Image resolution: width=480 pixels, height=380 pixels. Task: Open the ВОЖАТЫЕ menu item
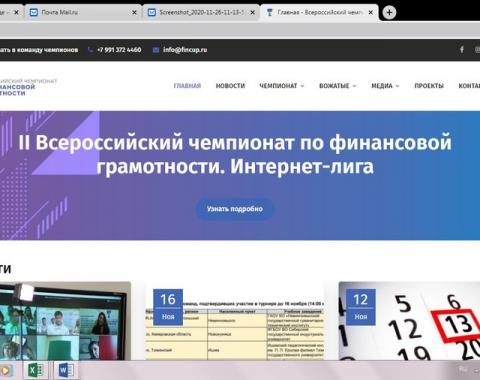pos(334,86)
